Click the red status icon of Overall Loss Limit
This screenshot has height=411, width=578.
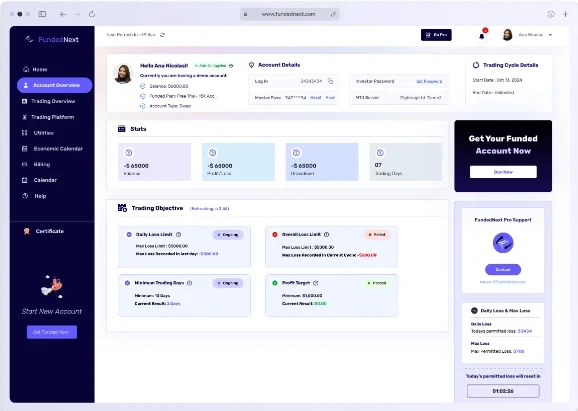(x=275, y=234)
